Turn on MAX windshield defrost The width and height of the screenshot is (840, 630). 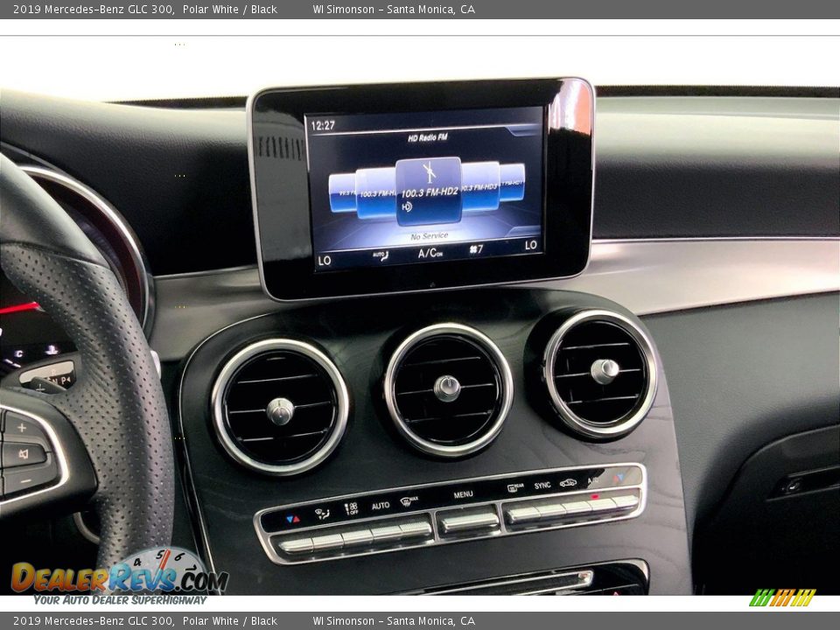pyautogui.click(x=409, y=501)
